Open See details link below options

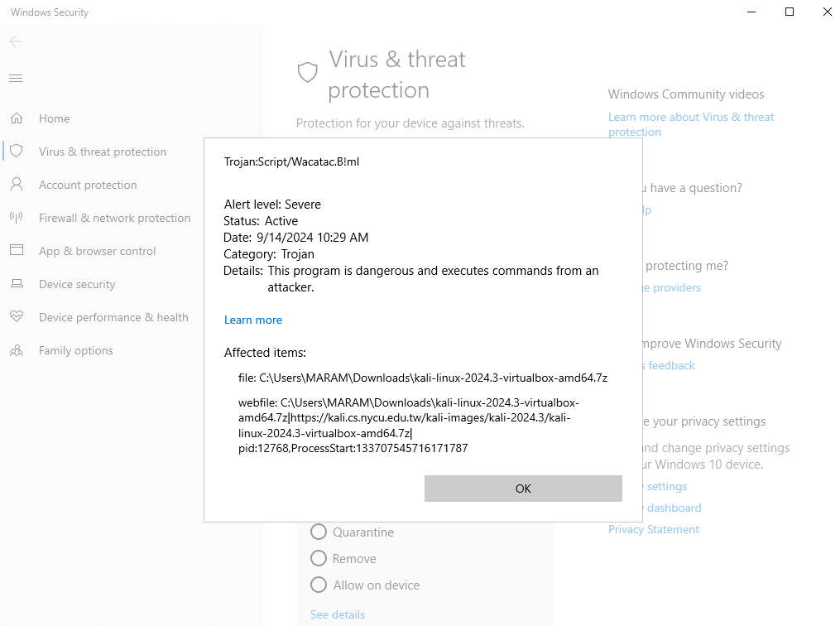pyautogui.click(x=338, y=614)
